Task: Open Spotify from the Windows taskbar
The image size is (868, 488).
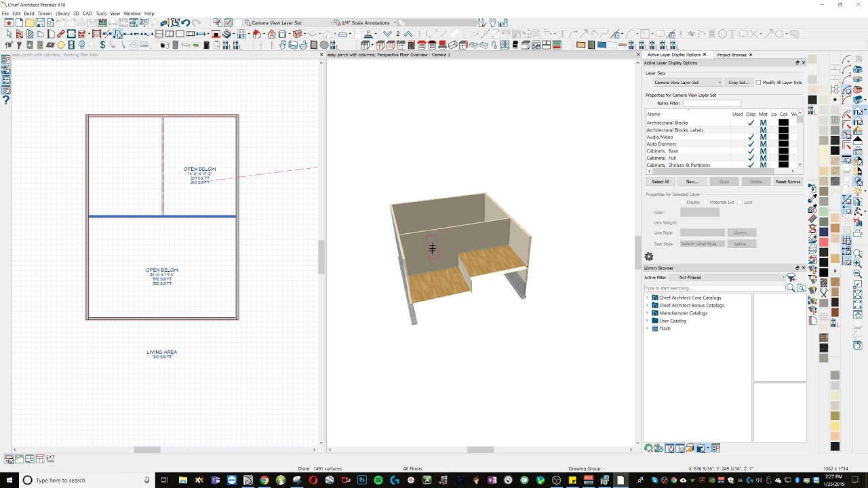Action: (378, 480)
